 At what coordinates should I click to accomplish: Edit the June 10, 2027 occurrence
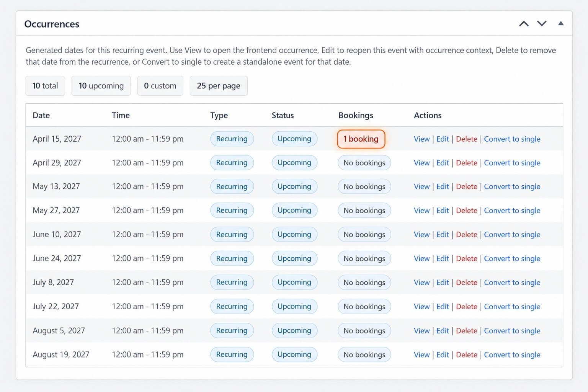click(x=443, y=235)
